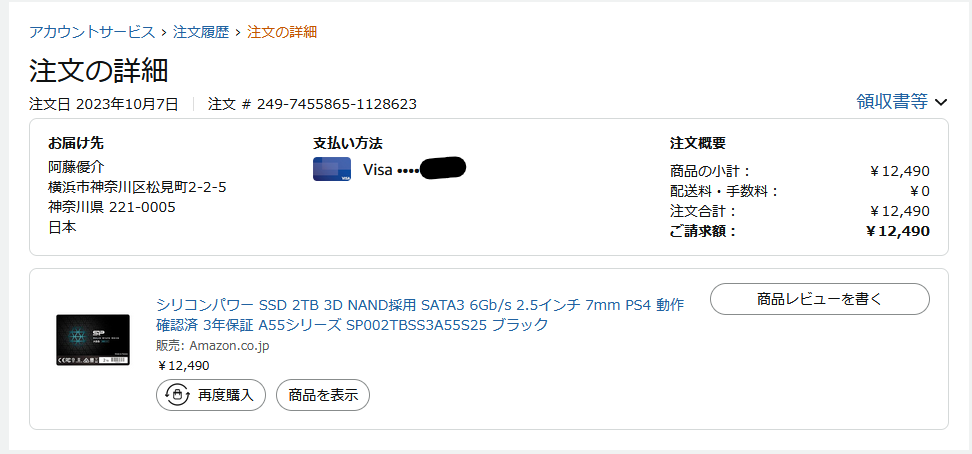Image resolution: width=972 pixels, height=454 pixels.
Task: Click the ご請求額 total amount
Action: click(897, 231)
